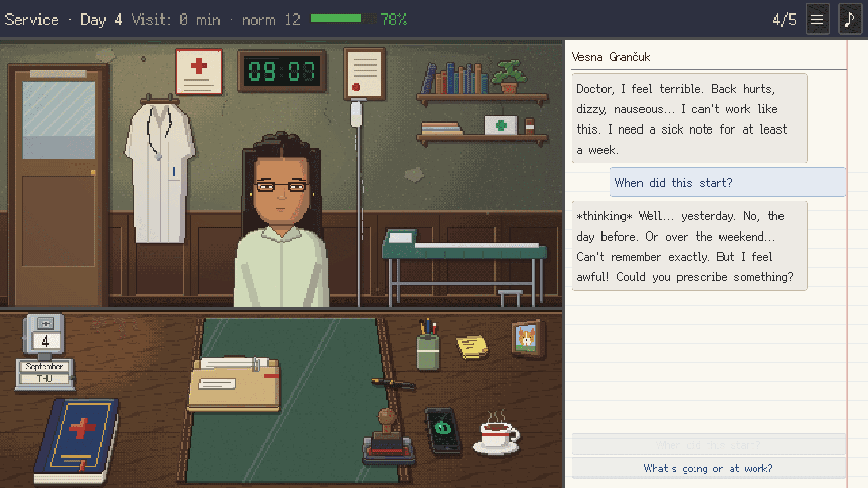
Task: Inspect the red cross wall poster
Action: pyautogui.click(x=199, y=72)
